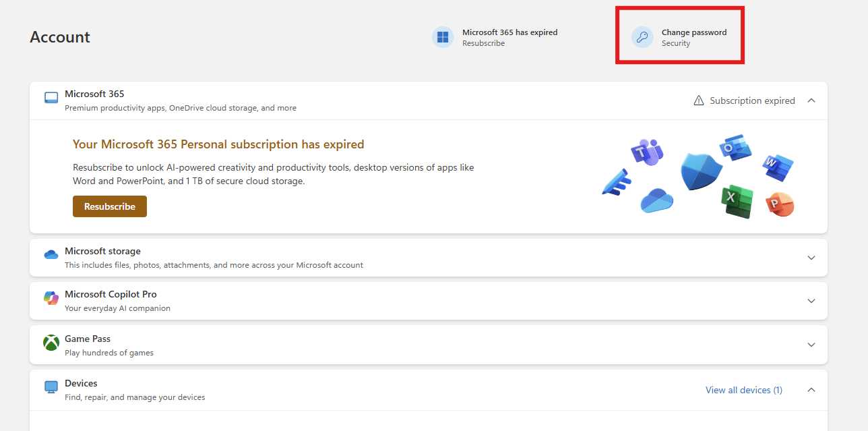Click the Microsoft 365 laptop icon
Image resolution: width=868 pixels, height=431 pixels.
(51, 98)
